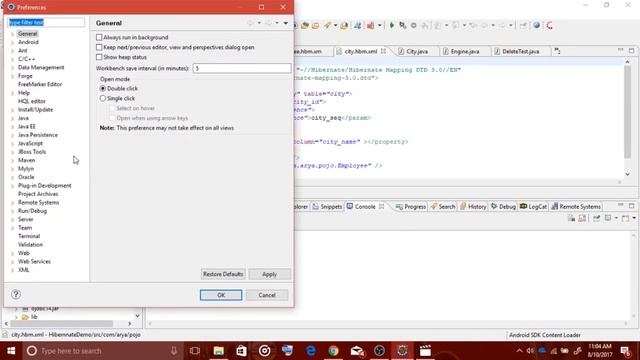This screenshot has width=640, height=360.
Task: Expand the Server preferences node
Action: 12,220
